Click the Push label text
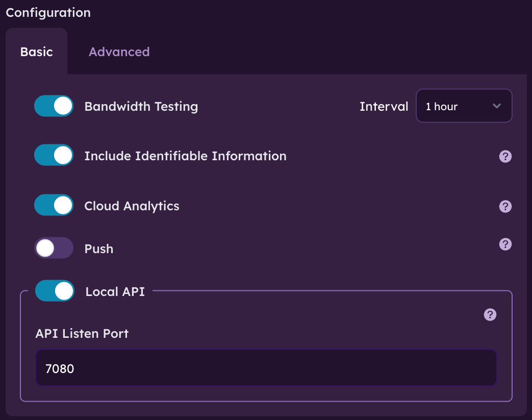This screenshot has width=532, height=420. pos(98,249)
